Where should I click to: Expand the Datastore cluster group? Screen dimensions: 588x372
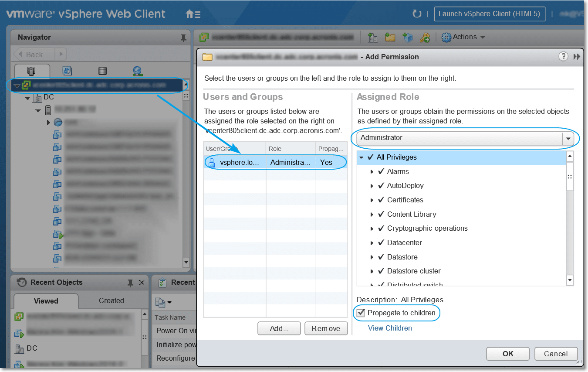tap(372, 271)
